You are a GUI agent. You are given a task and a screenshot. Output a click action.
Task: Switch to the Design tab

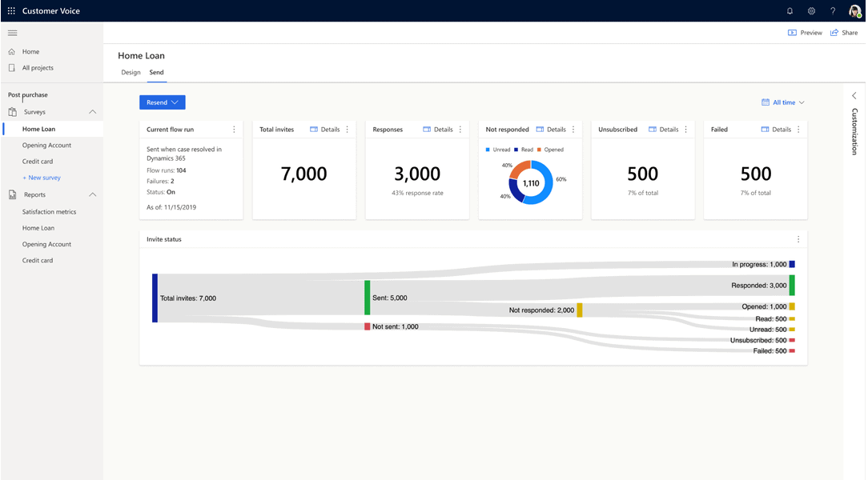pyautogui.click(x=131, y=72)
